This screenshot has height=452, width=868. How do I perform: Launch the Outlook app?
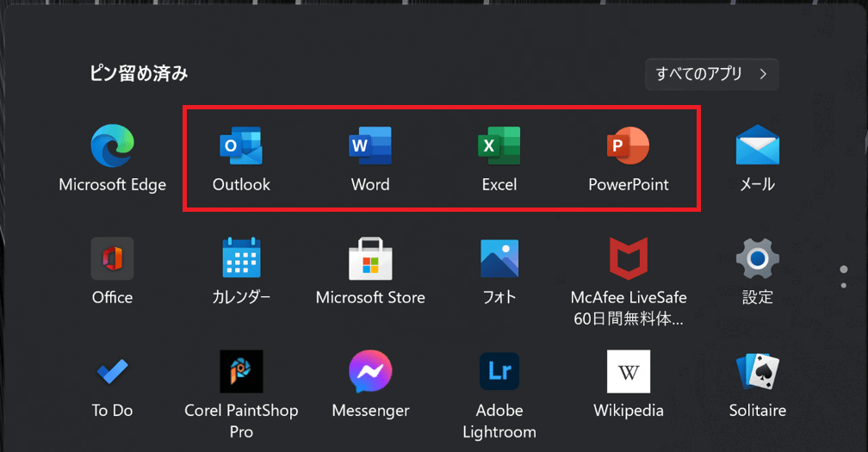[x=241, y=146]
